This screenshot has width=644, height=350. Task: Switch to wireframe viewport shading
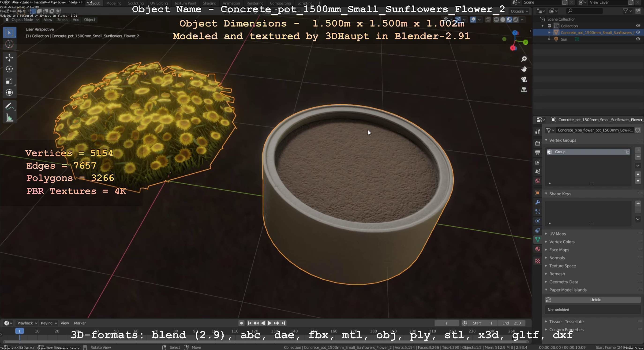pyautogui.click(x=497, y=19)
